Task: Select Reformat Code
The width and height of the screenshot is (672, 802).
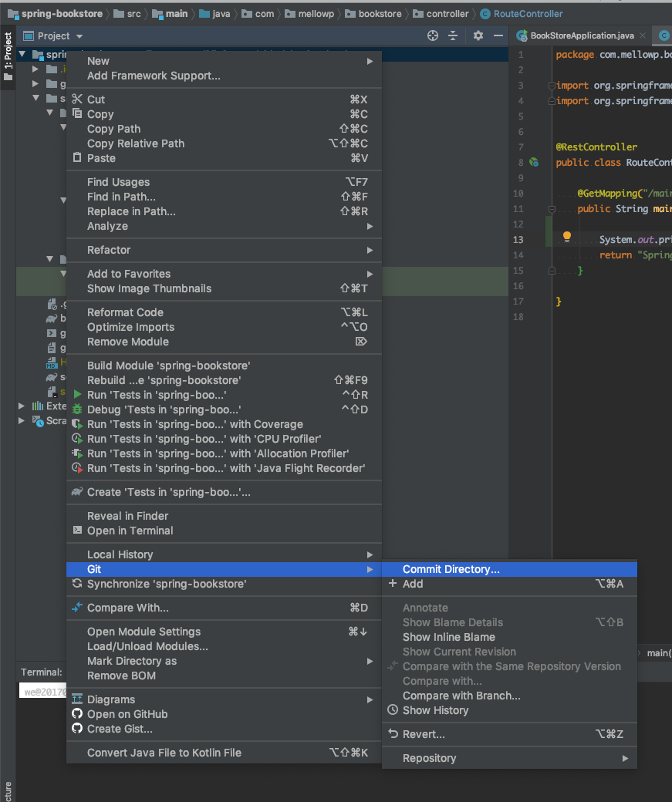Action: (x=126, y=312)
